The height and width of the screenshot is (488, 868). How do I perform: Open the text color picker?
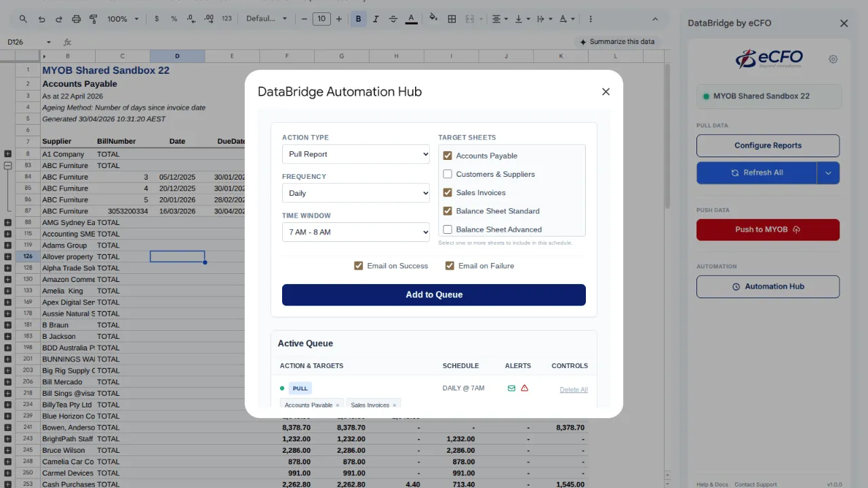(411, 19)
